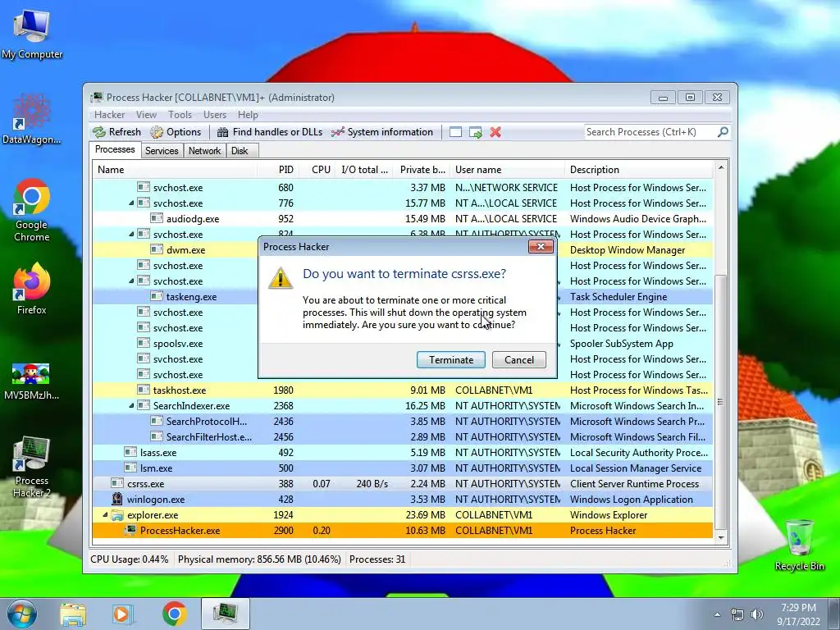Select the SearchProtocolH... process row
This screenshot has width=840, height=630.
pos(403,421)
